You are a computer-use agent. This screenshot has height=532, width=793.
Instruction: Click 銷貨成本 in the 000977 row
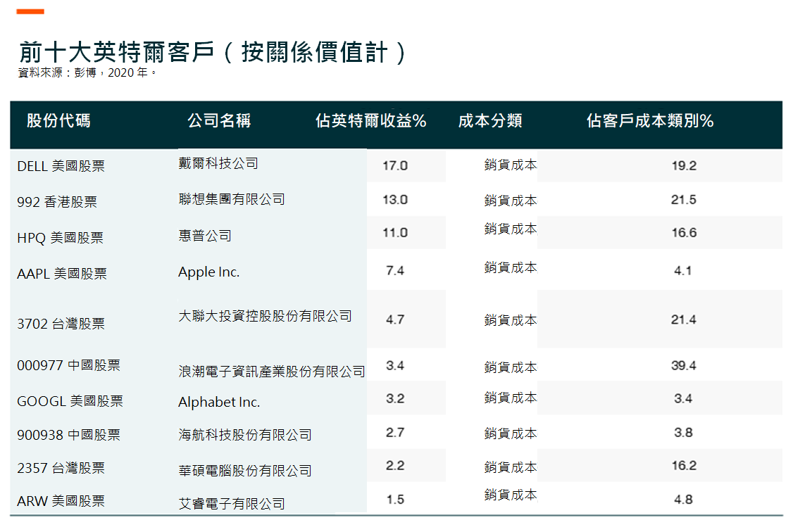(511, 367)
